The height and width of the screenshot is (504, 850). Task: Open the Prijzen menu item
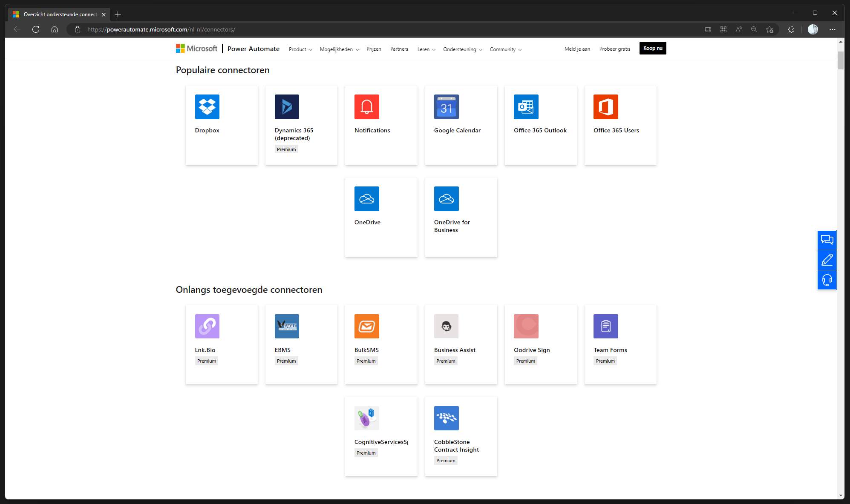pos(374,49)
